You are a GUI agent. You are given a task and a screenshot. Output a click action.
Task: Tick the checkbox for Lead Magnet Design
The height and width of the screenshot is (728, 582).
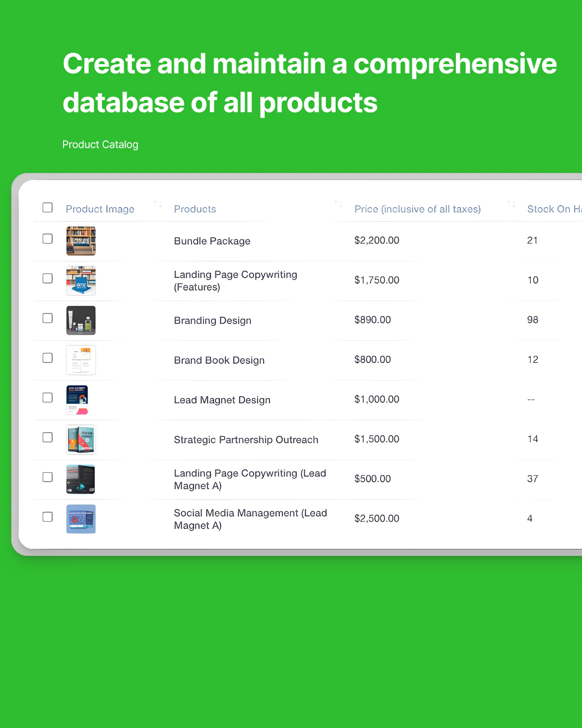(x=48, y=398)
